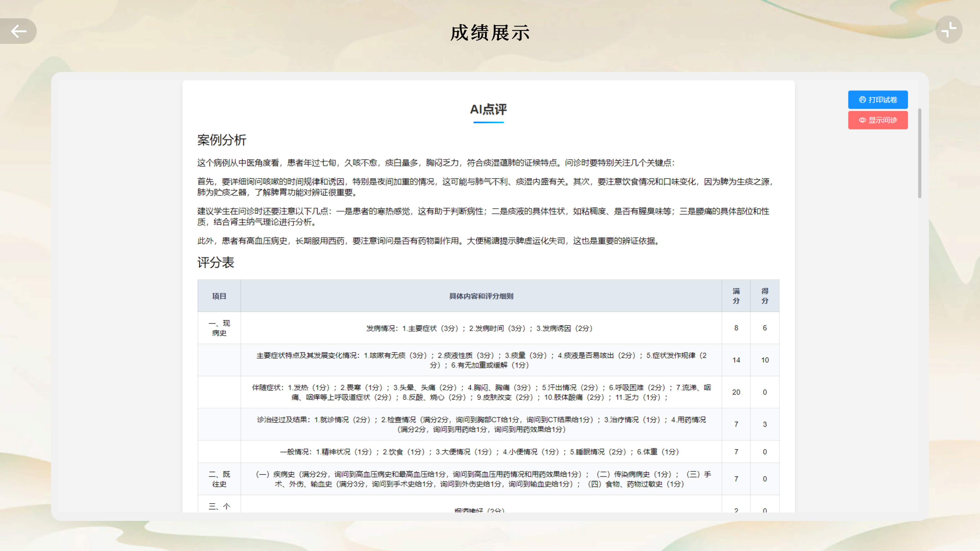Select the 二、既往史 row label
The height and width of the screenshot is (551, 980).
click(x=219, y=479)
